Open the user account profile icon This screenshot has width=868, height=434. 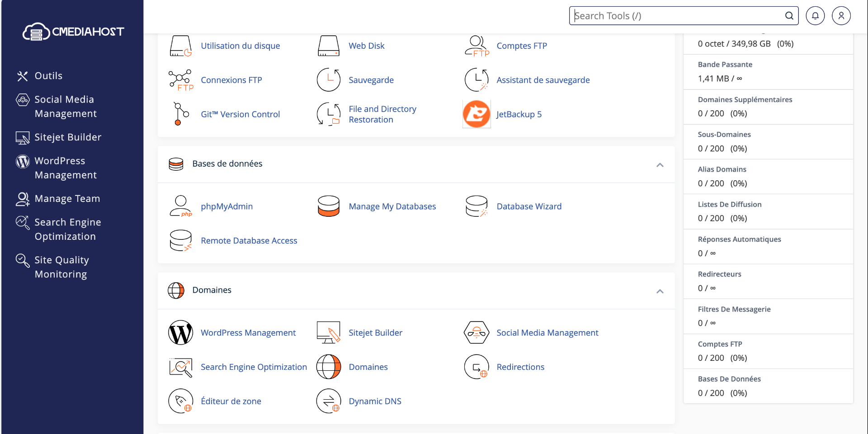[x=841, y=16]
